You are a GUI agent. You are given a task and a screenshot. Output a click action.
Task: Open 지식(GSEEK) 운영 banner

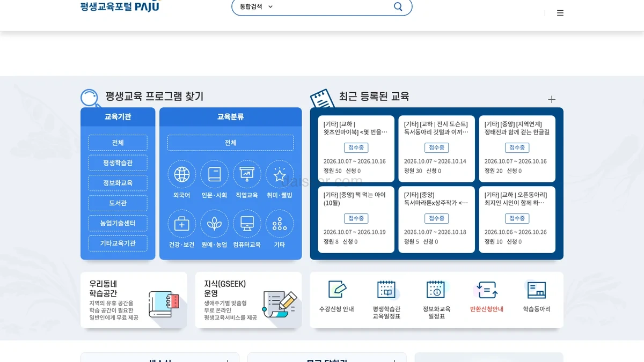248,300
